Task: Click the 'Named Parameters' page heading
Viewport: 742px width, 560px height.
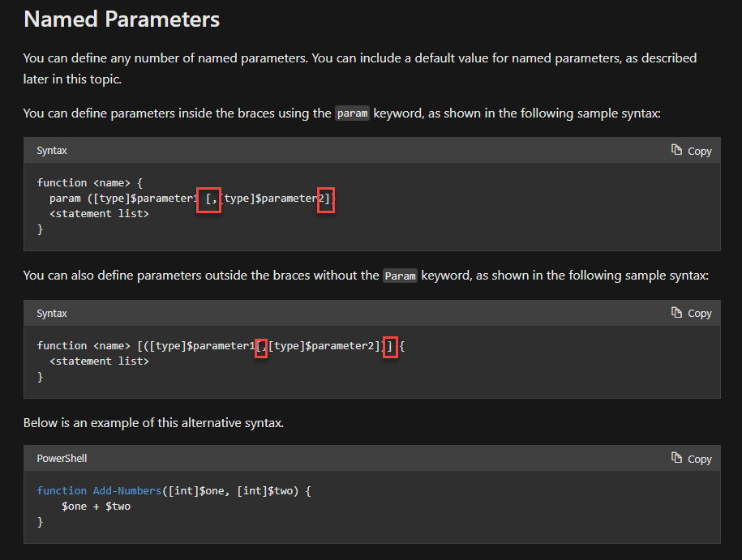Action: [x=121, y=19]
